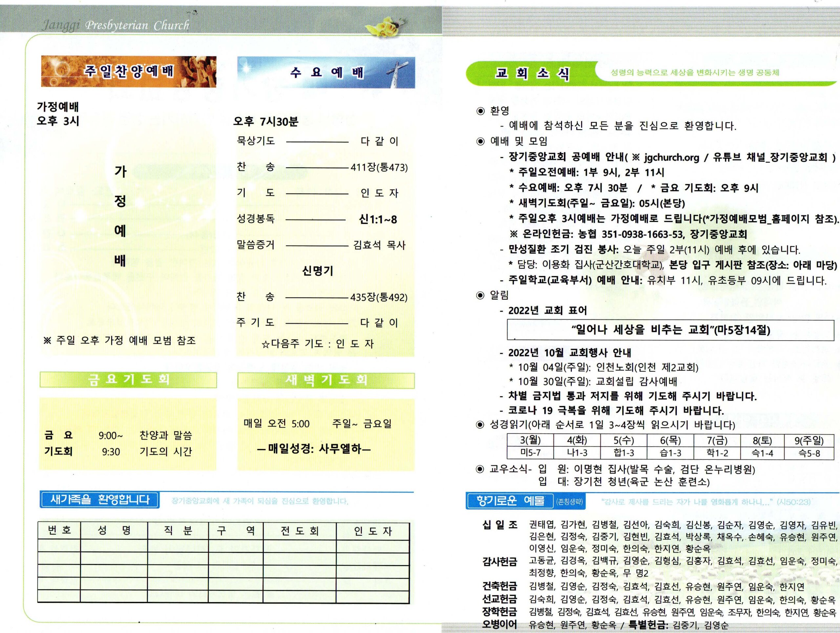This screenshot has height=633, width=840.
Task: Click the 주일찬양예배 banner image
Action: (128, 72)
